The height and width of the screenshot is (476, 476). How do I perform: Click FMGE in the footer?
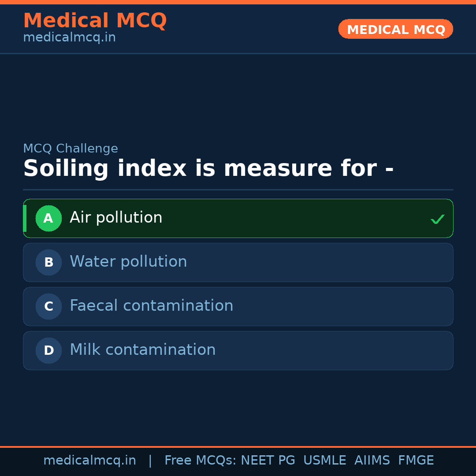(416, 461)
